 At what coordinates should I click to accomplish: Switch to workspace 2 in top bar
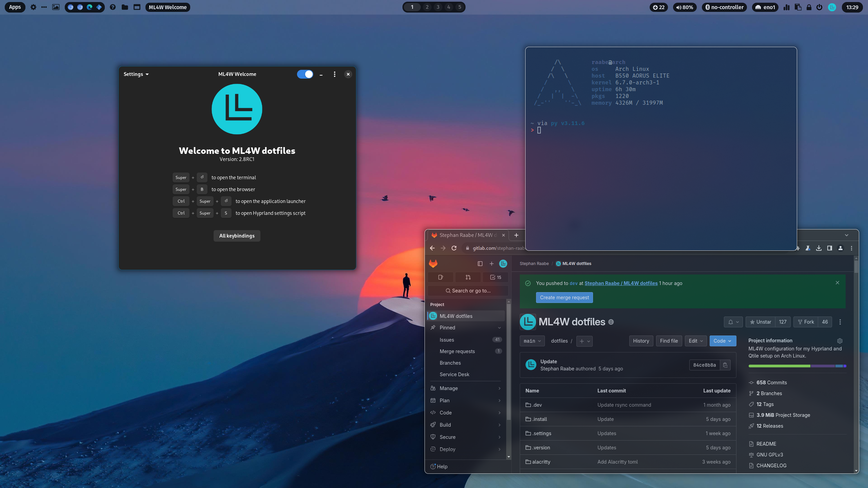pos(427,7)
